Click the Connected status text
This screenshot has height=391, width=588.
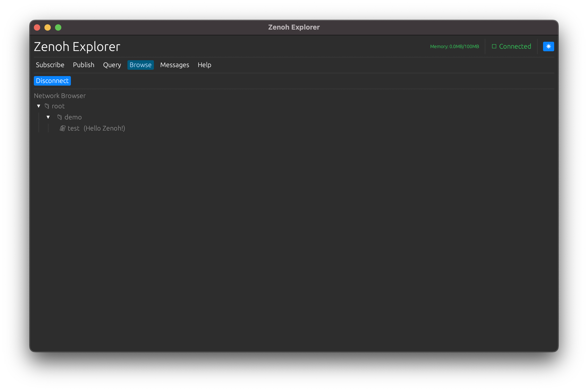coord(515,46)
